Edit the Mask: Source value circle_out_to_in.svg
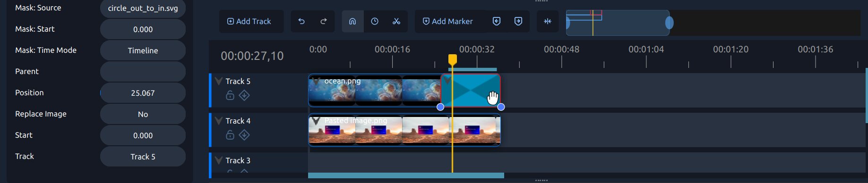Image resolution: width=868 pixels, height=183 pixels. coord(143,8)
